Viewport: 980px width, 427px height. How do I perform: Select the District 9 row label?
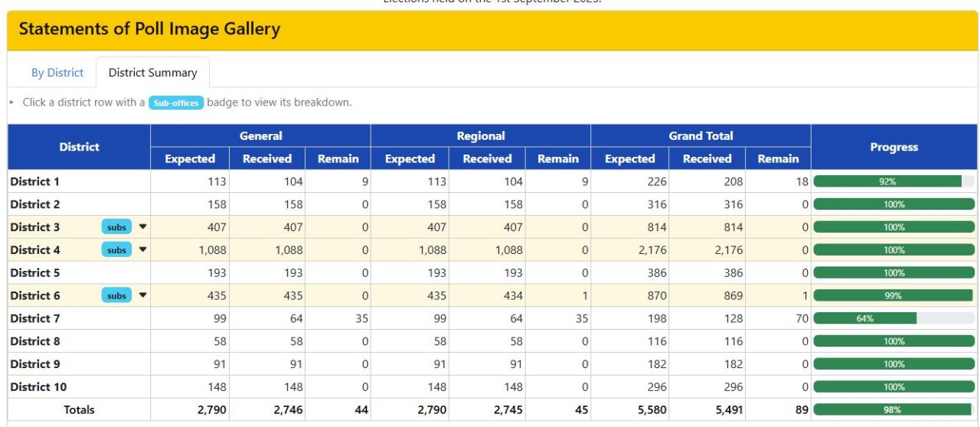click(x=34, y=364)
